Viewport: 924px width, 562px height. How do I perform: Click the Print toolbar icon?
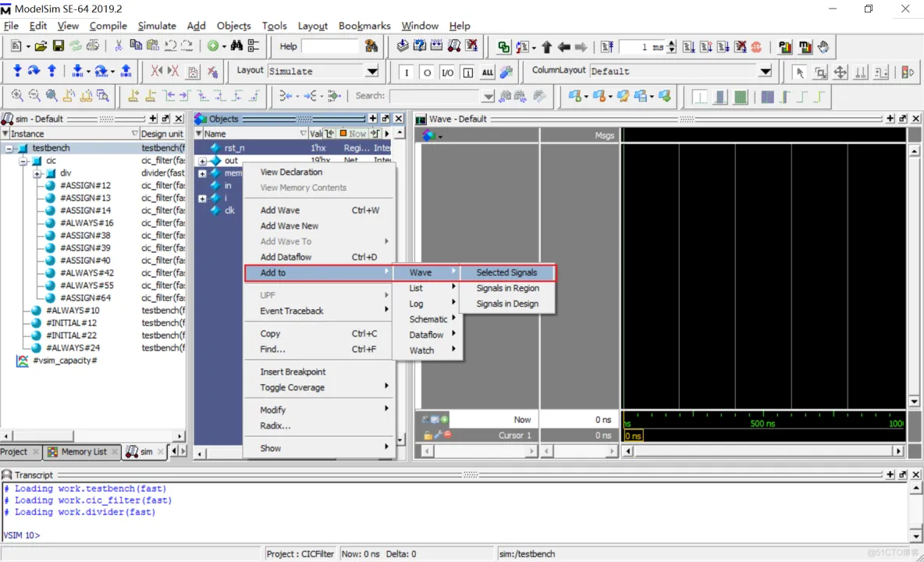pos(93,46)
